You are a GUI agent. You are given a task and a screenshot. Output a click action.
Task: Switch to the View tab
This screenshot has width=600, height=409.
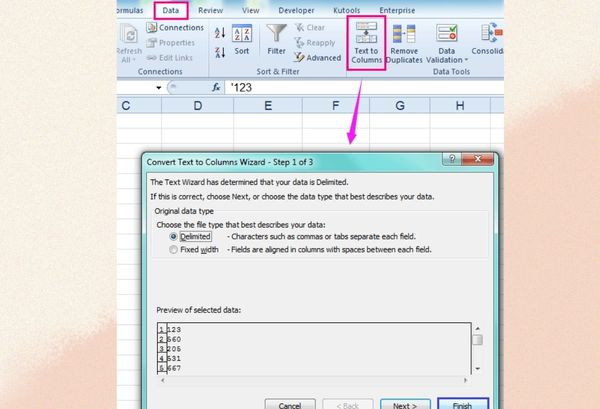251,11
